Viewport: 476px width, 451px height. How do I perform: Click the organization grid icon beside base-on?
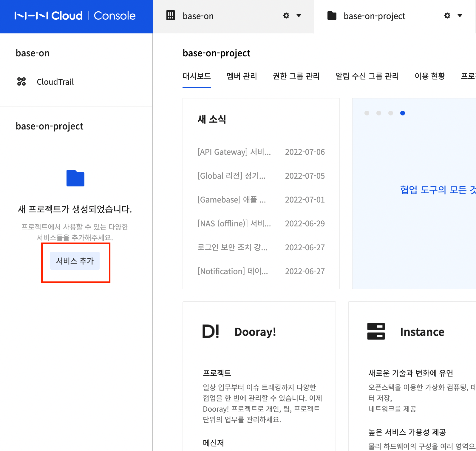pyautogui.click(x=170, y=15)
